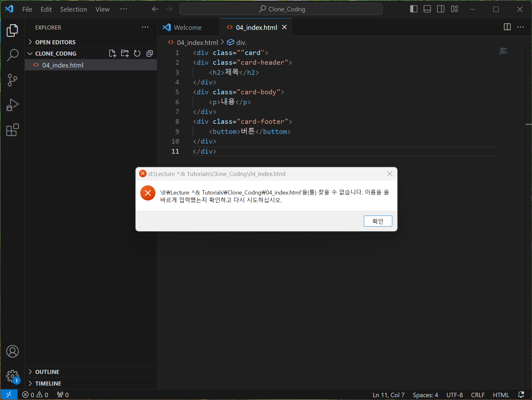
Task: Click the 확인 button in error dialog
Action: click(378, 221)
